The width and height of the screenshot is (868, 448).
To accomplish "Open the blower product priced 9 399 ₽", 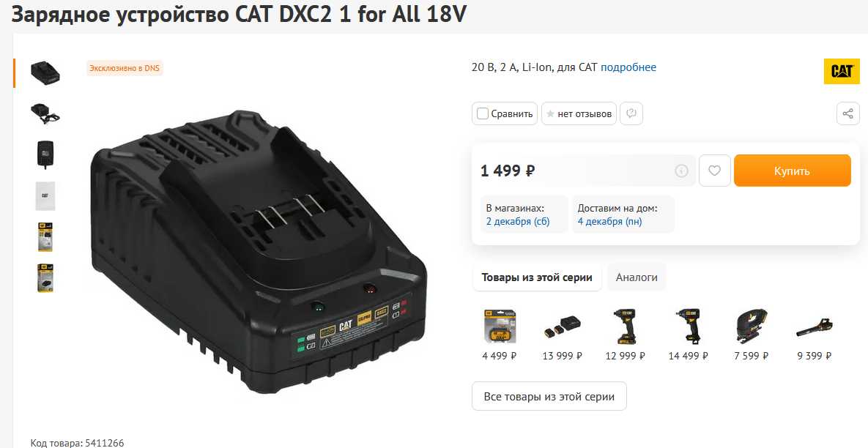I will click(815, 334).
